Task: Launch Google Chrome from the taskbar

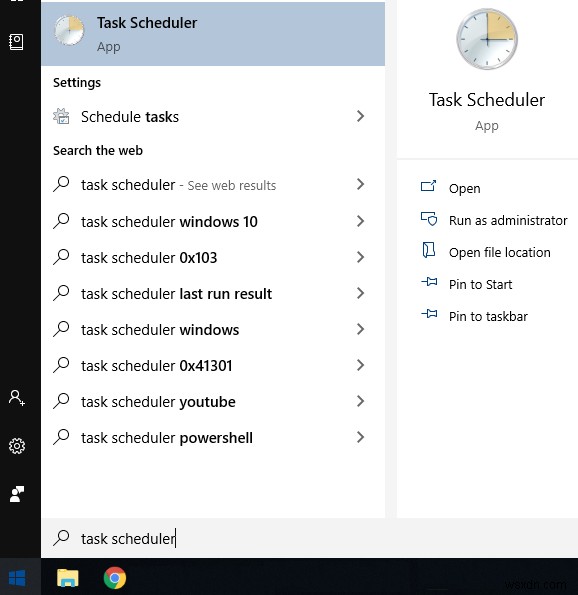Action: tap(115, 578)
